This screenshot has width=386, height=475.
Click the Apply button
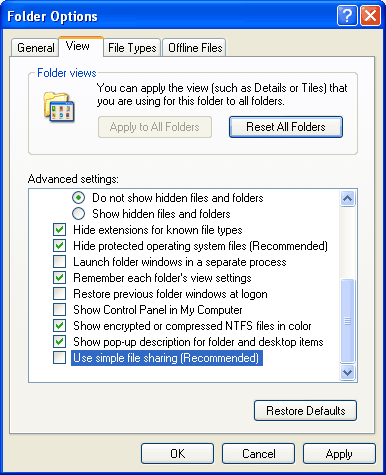tap(339, 454)
